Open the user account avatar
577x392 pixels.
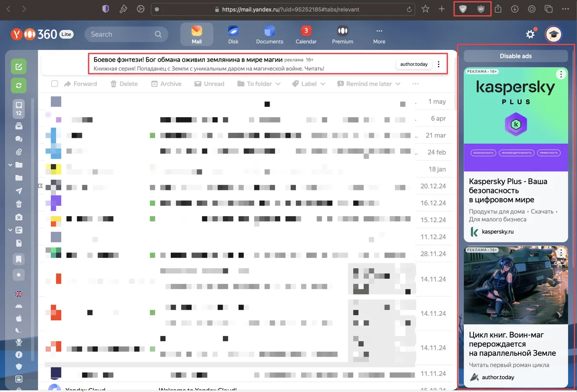pyautogui.click(x=553, y=34)
